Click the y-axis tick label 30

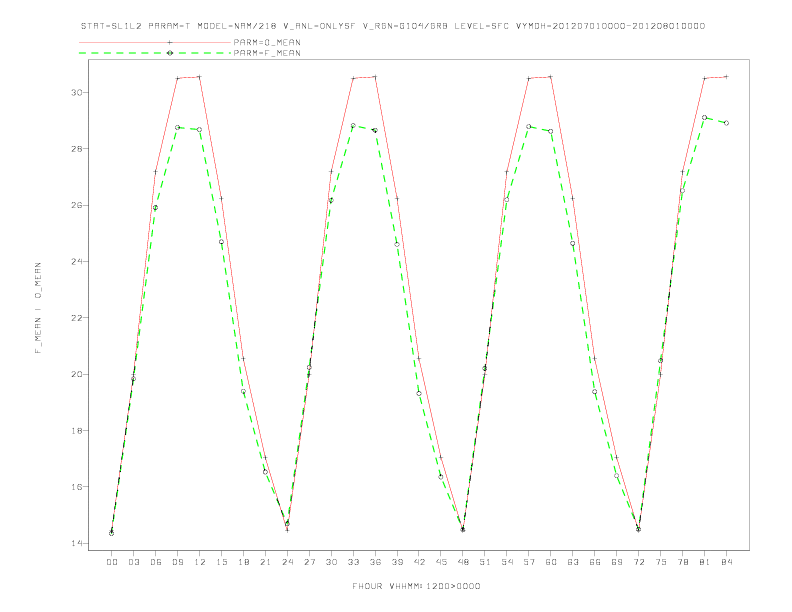tap(77, 92)
